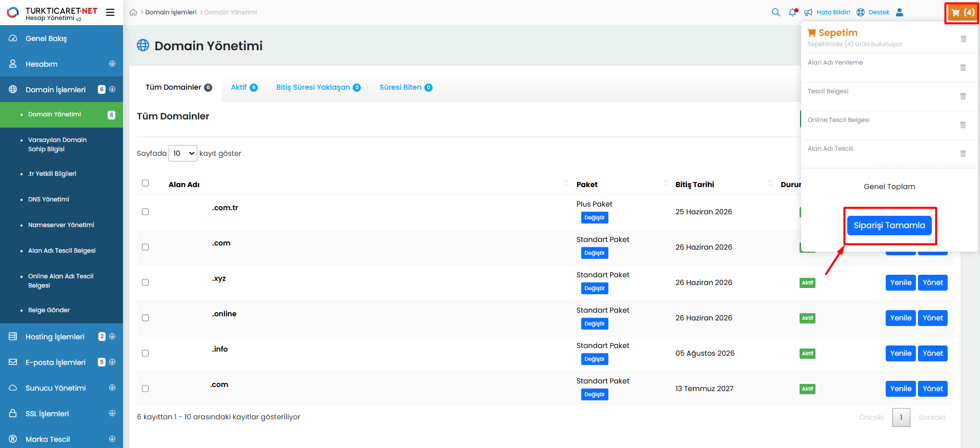This screenshot has height=448, width=980.
Task: Click the search magnifier icon
Action: pyautogui.click(x=775, y=12)
